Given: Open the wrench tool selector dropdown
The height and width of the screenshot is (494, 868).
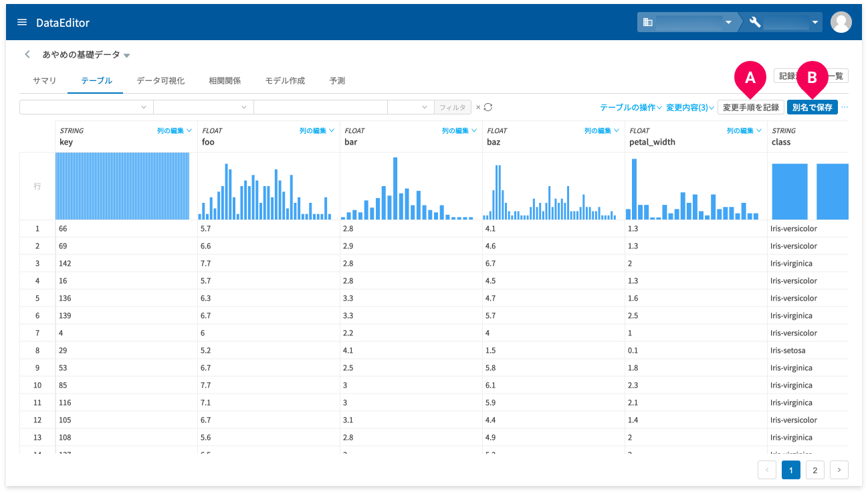Looking at the screenshot, I should pos(784,22).
